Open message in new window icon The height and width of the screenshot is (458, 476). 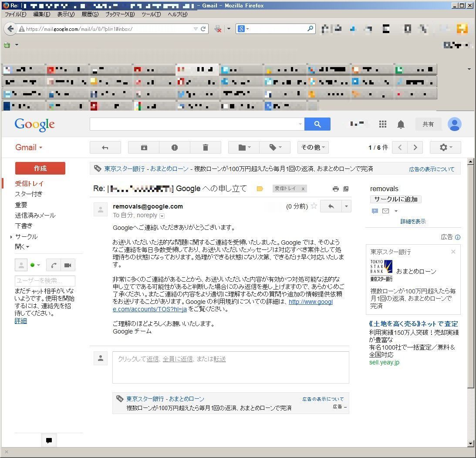click(x=346, y=189)
